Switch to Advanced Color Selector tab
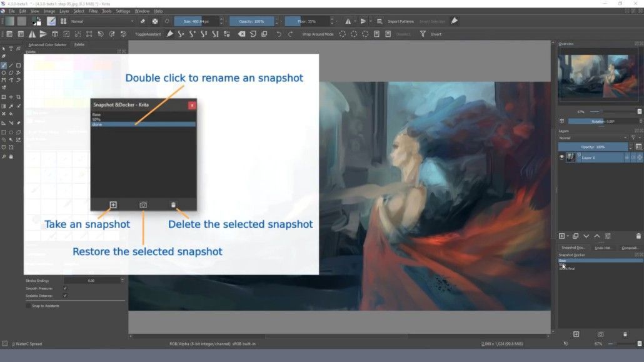The image size is (644, 362). pyautogui.click(x=48, y=44)
